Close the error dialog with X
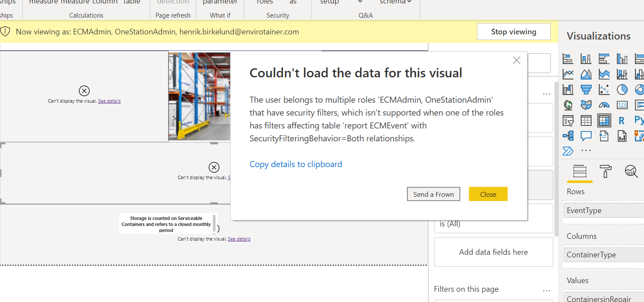The height and width of the screenshot is (302, 644). click(x=517, y=61)
